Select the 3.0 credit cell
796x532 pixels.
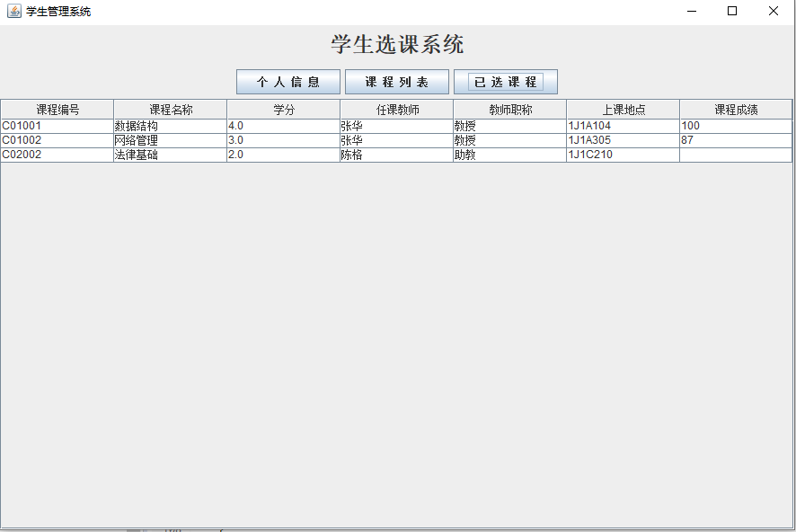click(x=284, y=140)
